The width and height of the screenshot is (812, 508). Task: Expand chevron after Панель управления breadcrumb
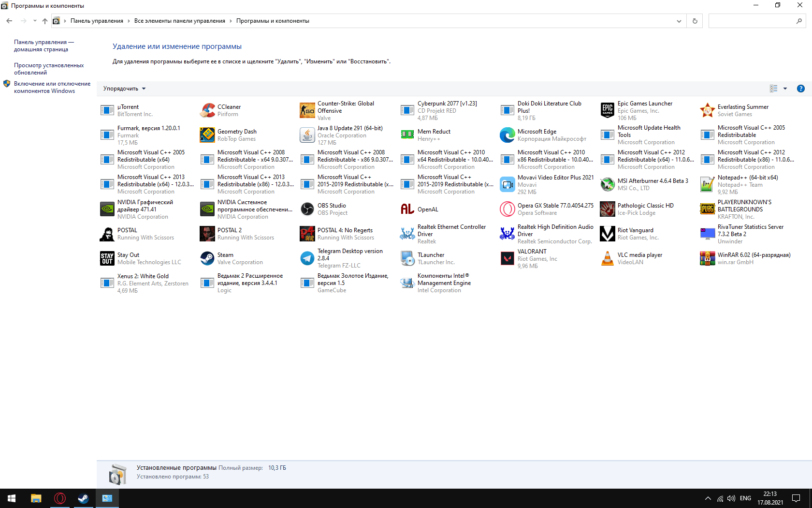pos(129,21)
